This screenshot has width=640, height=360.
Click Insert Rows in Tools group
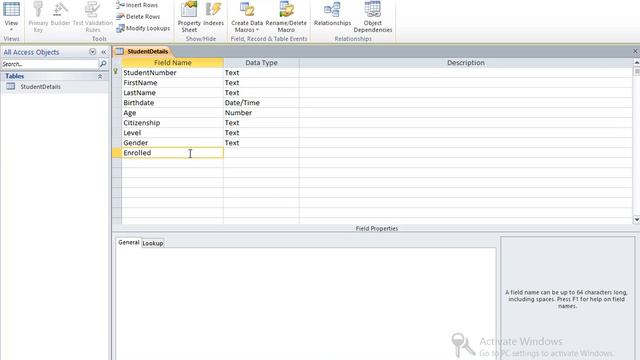(x=138, y=5)
